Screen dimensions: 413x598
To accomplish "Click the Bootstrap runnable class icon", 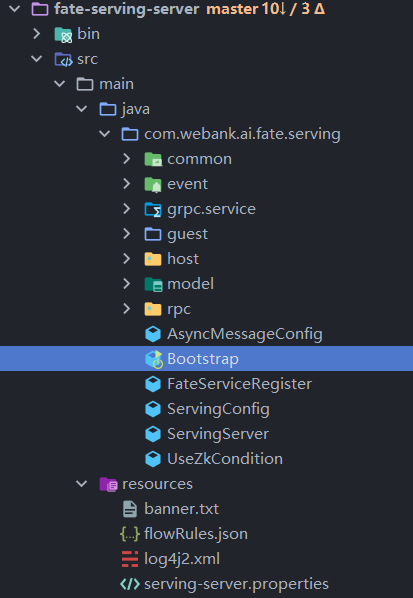I will coord(154,359).
